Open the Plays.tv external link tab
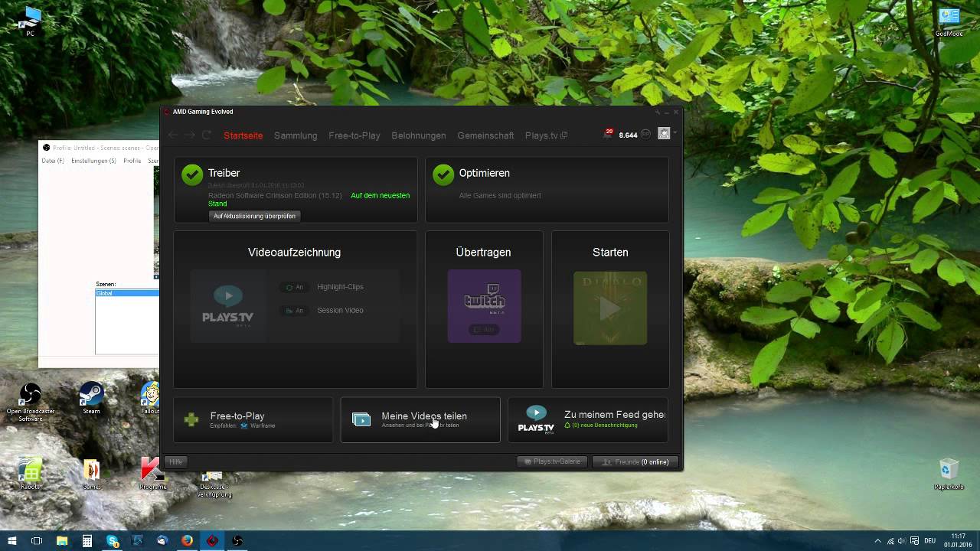The height and width of the screenshot is (551, 980). coord(546,135)
